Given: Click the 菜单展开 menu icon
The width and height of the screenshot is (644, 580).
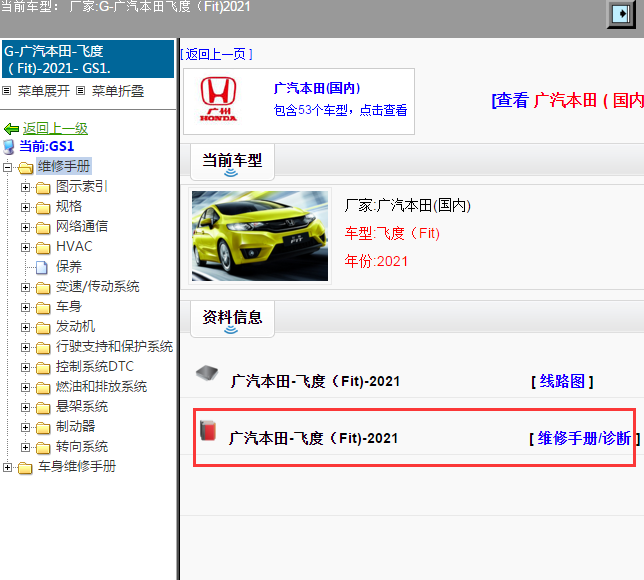Looking at the screenshot, I should tap(7, 91).
